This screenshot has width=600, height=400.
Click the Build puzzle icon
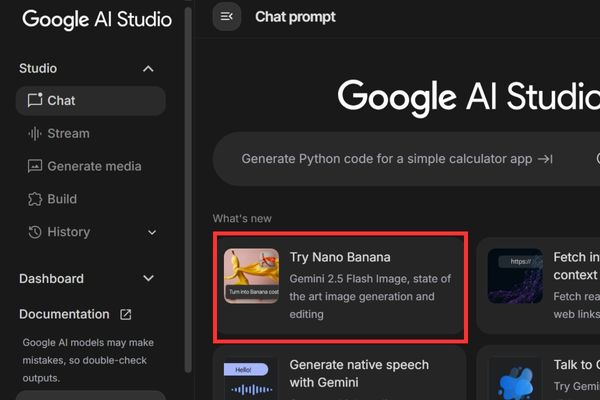[35, 199]
